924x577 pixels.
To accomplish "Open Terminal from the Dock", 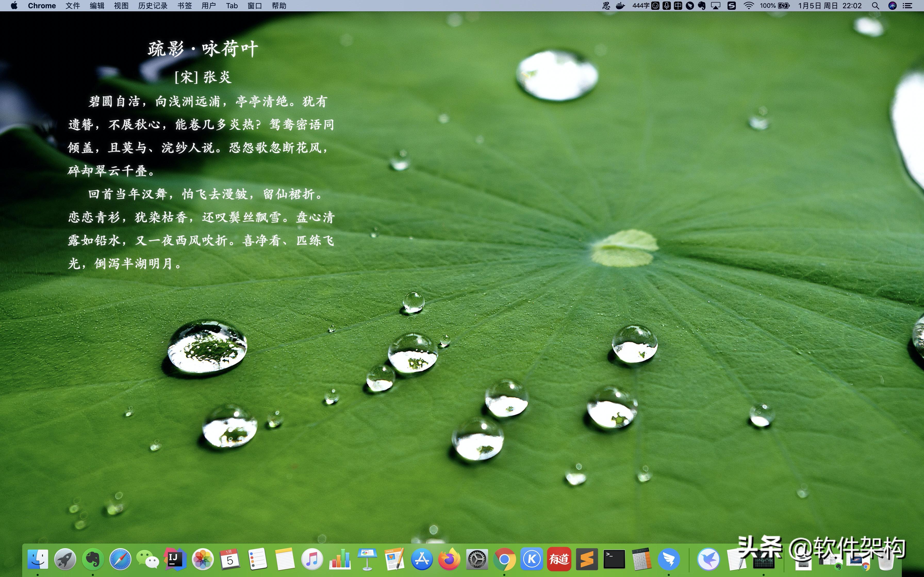I will point(614,559).
